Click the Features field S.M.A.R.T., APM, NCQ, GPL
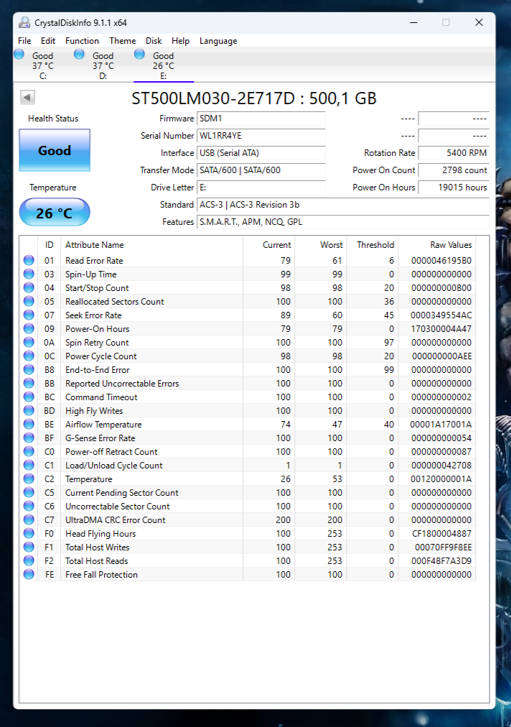The image size is (511, 727). click(343, 222)
